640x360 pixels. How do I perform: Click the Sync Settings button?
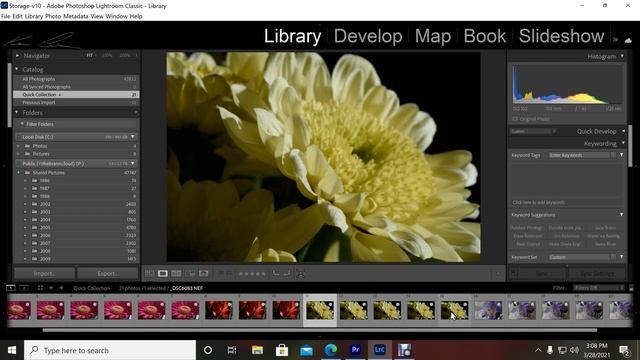coord(596,273)
